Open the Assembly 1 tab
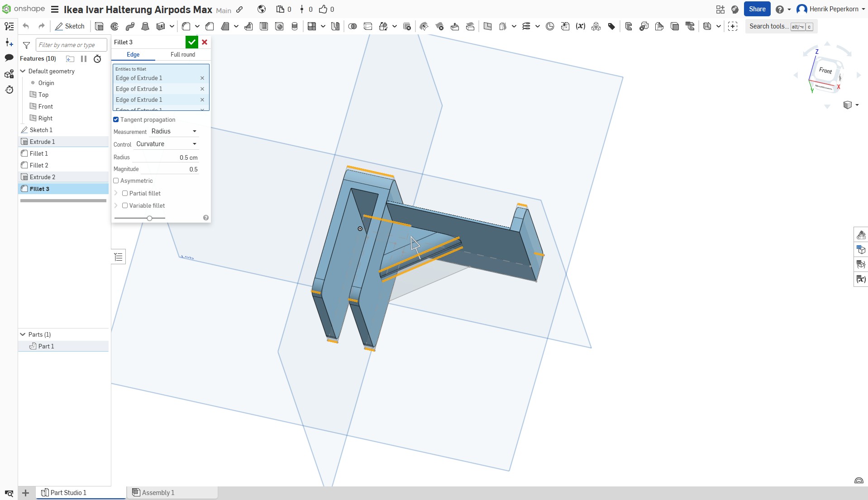The width and height of the screenshot is (868, 500). [x=158, y=492]
